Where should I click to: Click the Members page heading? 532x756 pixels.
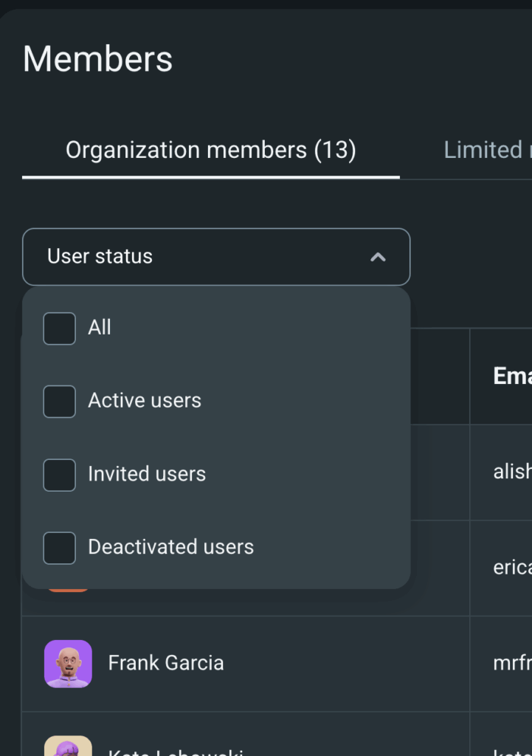tap(97, 59)
